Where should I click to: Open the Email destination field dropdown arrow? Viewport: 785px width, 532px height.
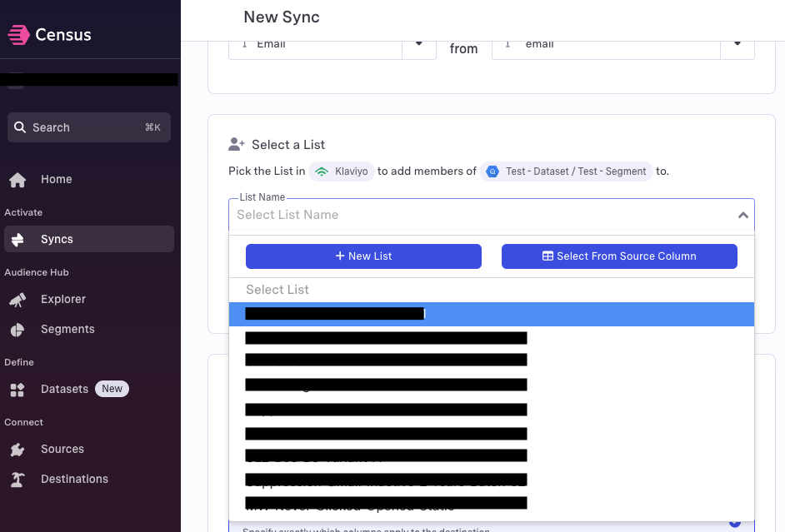[x=419, y=44]
